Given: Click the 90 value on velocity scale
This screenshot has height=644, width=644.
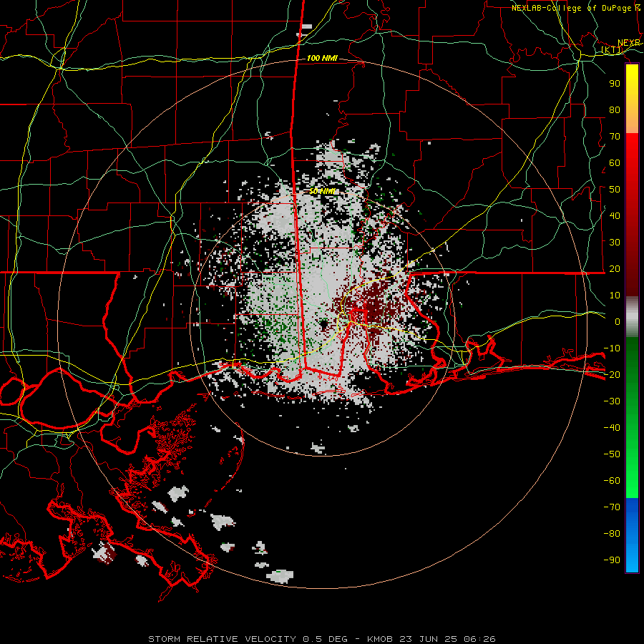Looking at the screenshot, I should (x=615, y=84).
